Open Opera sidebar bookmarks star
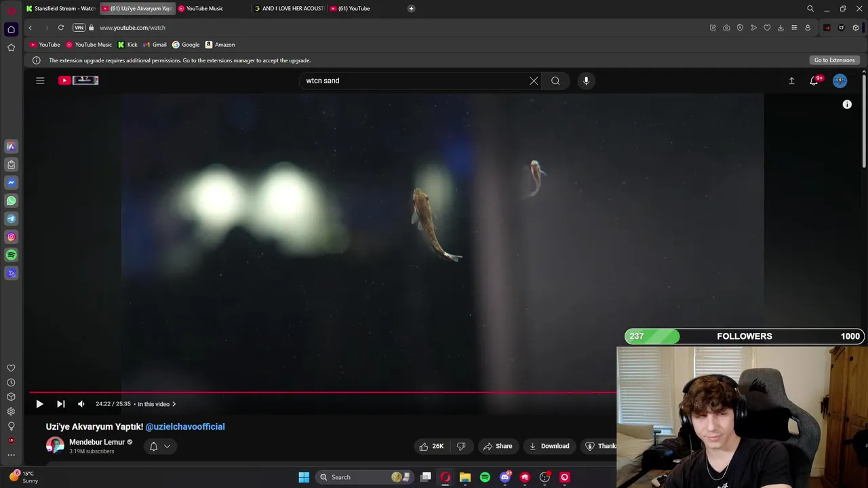This screenshot has height=488, width=868. pos(11,47)
